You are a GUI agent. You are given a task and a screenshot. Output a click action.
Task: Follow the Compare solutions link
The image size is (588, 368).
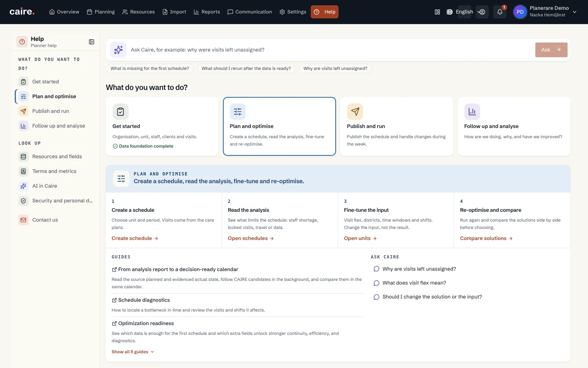click(486, 238)
